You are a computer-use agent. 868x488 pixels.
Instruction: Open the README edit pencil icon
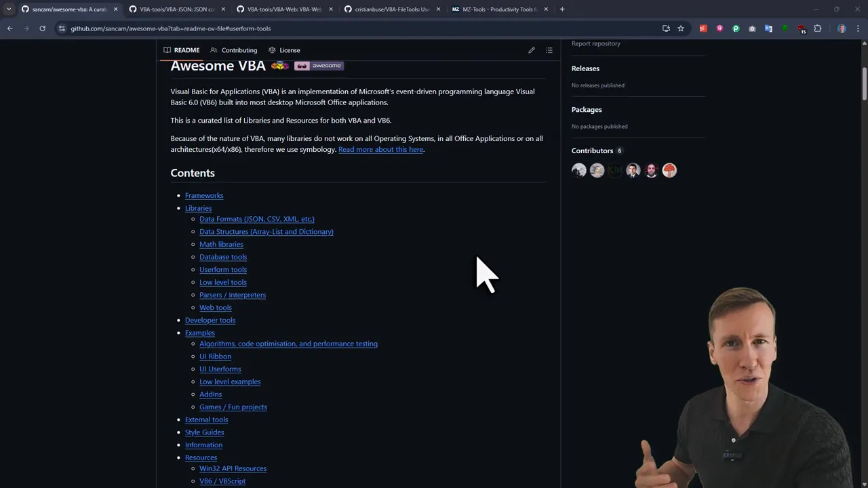point(532,49)
